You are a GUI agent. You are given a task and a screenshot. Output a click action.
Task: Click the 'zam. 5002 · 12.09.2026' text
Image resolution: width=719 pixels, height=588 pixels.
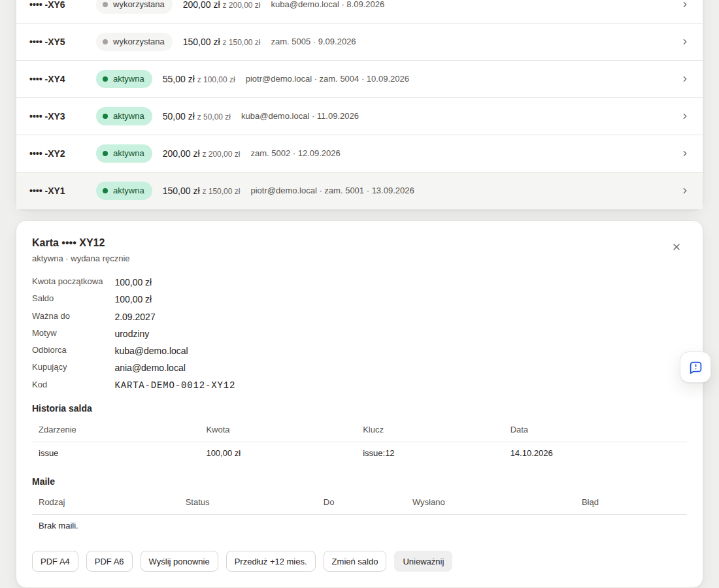(295, 154)
